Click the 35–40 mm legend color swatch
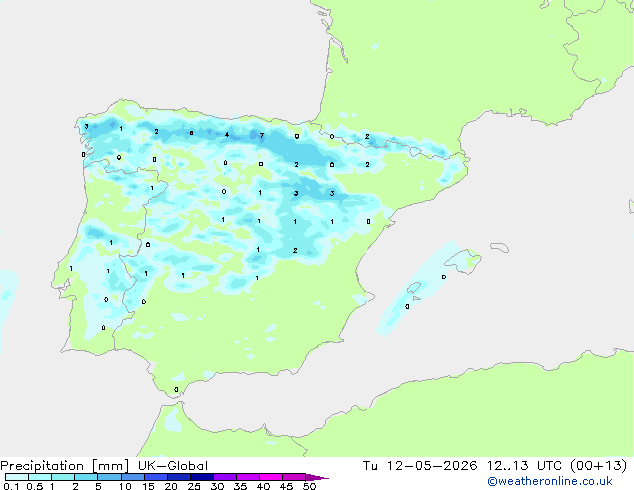 tap(247, 477)
